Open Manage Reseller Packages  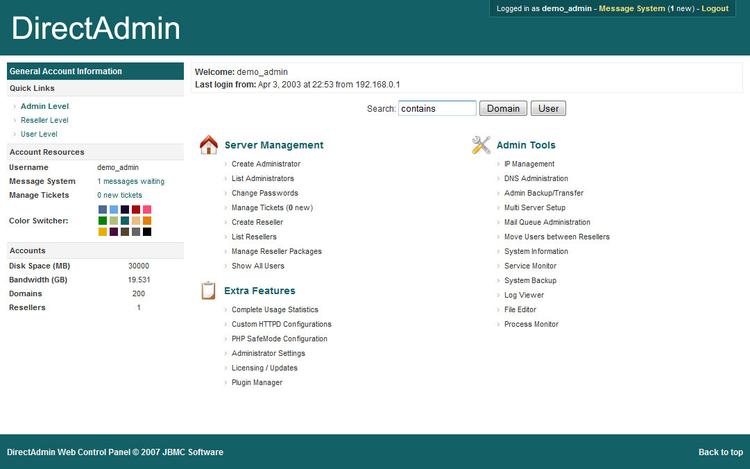(x=276, y=251)
